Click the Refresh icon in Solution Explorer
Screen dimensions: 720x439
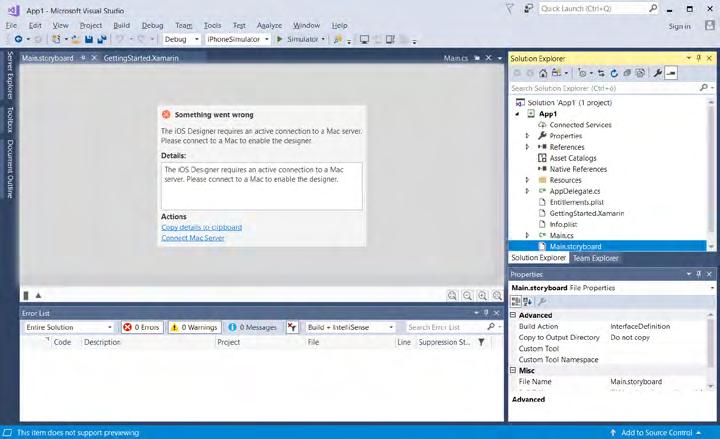pyautogui.click(x=614, y=73)
